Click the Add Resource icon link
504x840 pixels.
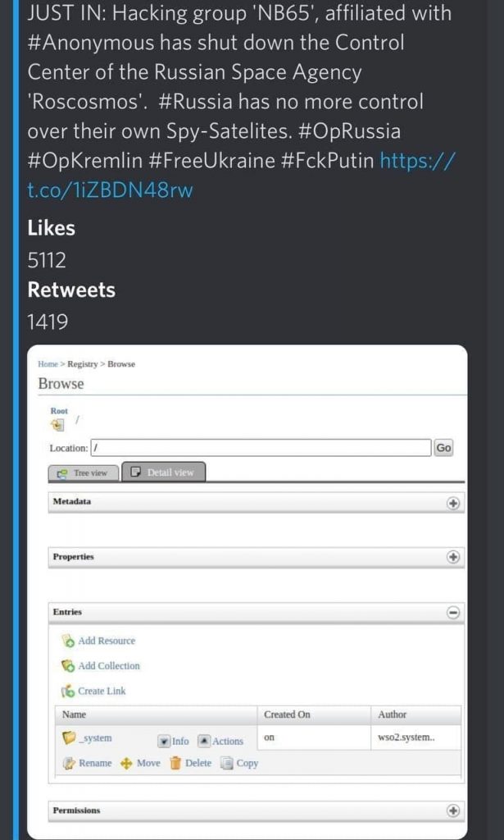tap(68, 641)
